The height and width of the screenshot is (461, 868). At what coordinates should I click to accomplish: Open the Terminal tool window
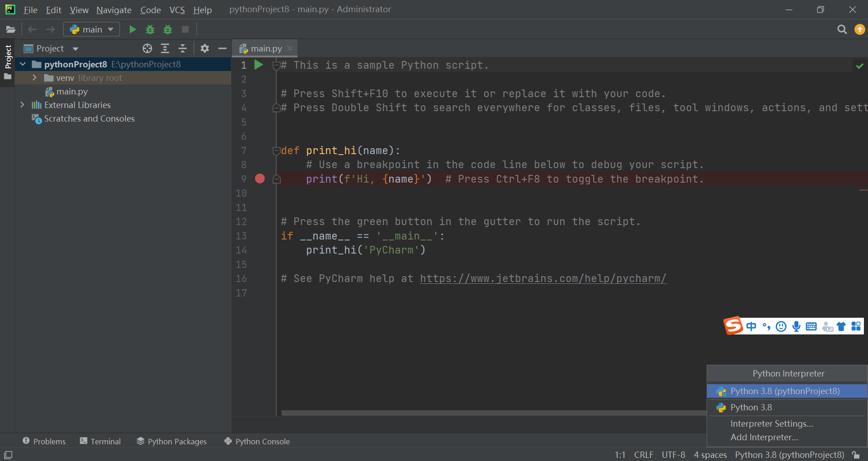pyautogui.click(x=100, y=441)
